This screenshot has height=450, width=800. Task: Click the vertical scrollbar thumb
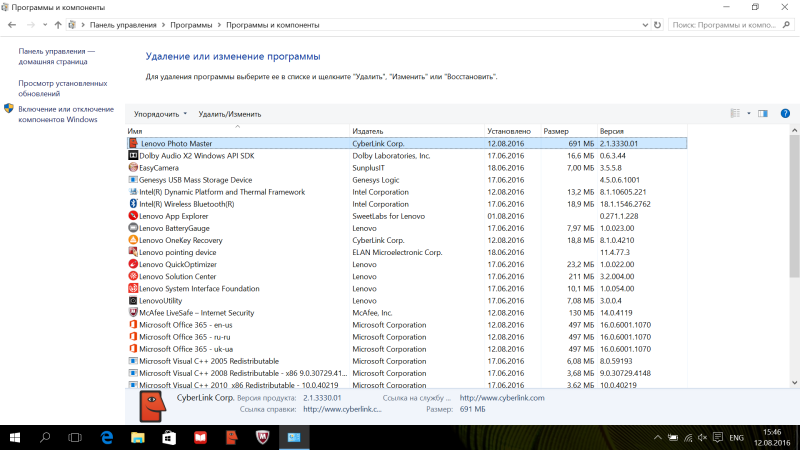click(794, 207)
